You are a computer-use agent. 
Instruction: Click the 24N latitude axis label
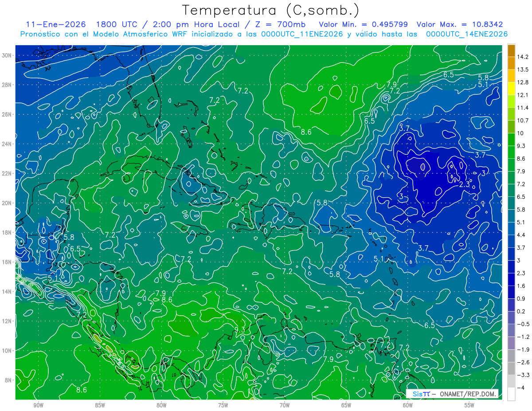(x=7, y=144)
